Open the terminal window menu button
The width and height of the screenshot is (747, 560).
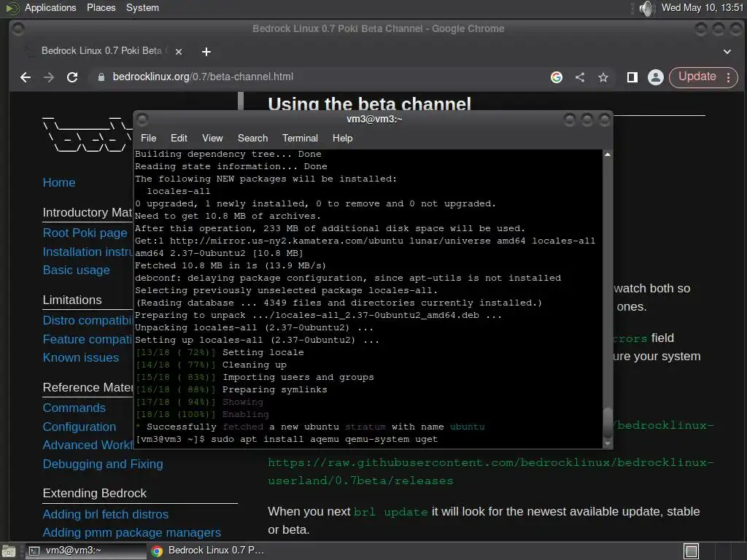tap(142, 119)
